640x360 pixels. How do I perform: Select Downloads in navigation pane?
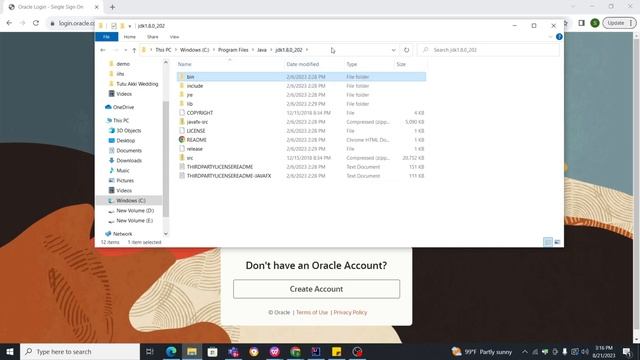(129, 160)
